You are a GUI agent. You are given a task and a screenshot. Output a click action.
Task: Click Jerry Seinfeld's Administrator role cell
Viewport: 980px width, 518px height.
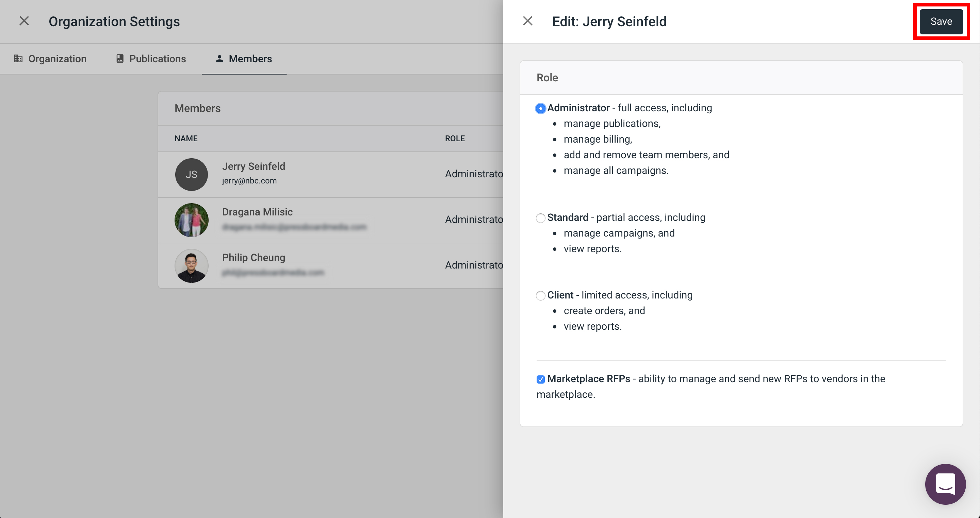(x=474, y=174)
